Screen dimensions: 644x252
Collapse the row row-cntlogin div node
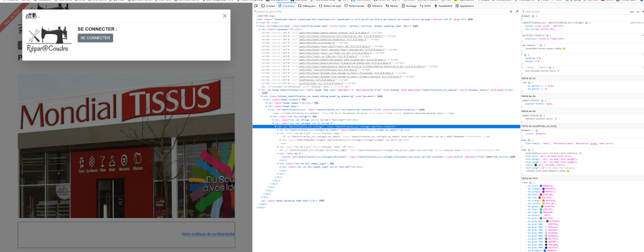coord(272,117)
